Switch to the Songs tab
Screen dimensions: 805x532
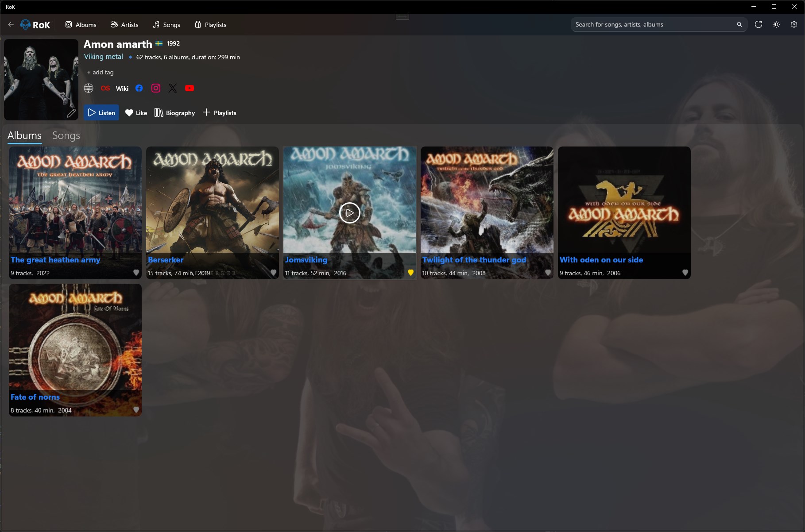pyautogui.click(x=66, y=135)
